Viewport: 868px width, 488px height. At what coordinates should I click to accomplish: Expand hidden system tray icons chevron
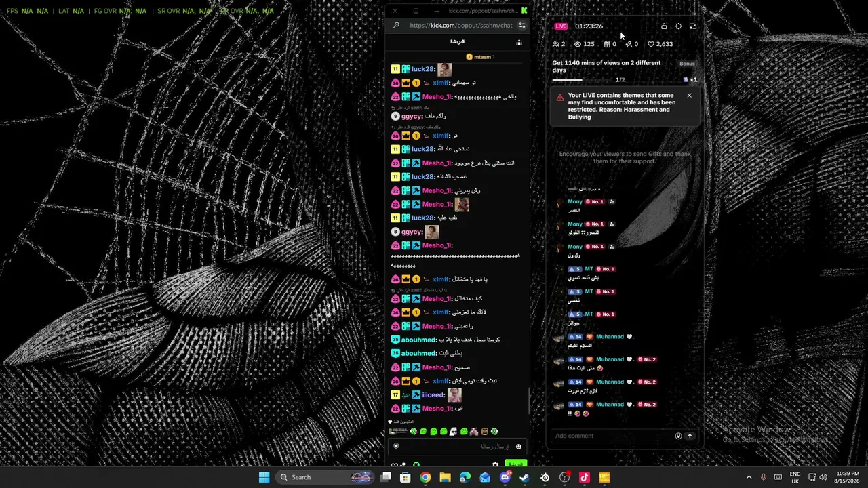click(749, 477)
